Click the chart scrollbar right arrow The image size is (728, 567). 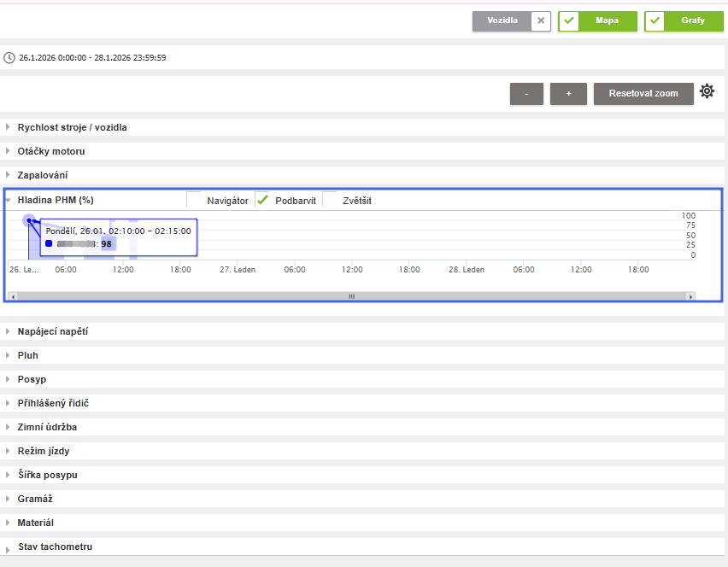(x=691, y=296)
